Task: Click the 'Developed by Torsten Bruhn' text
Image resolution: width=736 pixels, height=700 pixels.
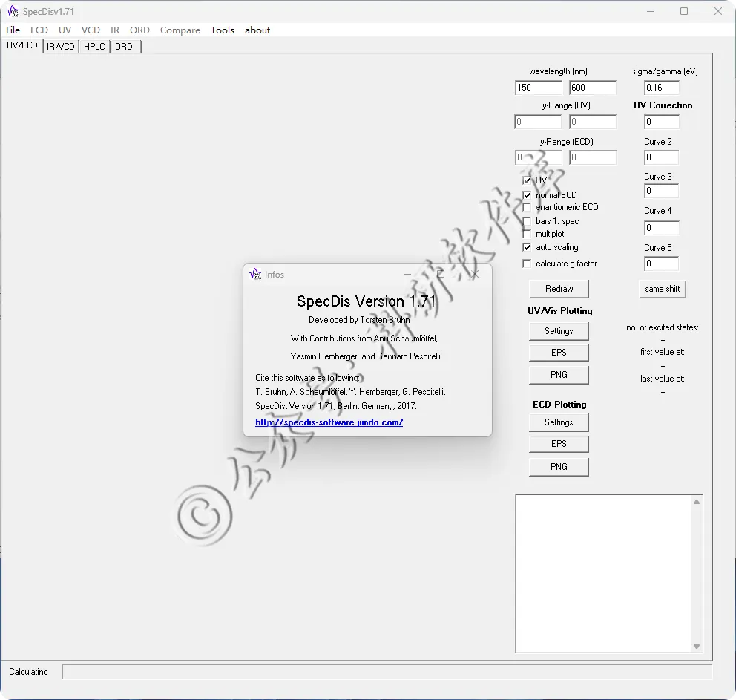Action: (x=359, y=320)
